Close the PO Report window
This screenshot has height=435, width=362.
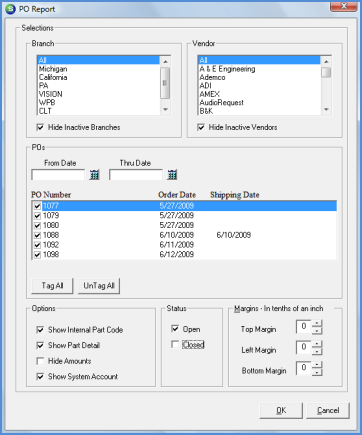point(343,6)
